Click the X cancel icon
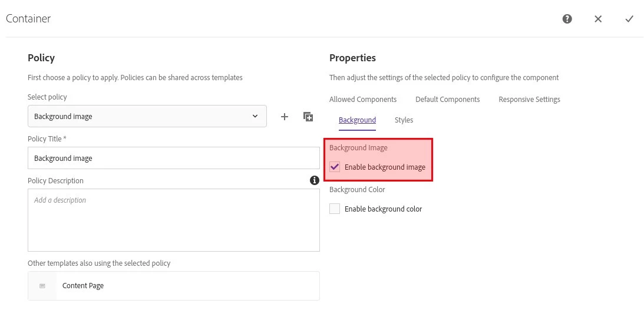 coord(598,19)
